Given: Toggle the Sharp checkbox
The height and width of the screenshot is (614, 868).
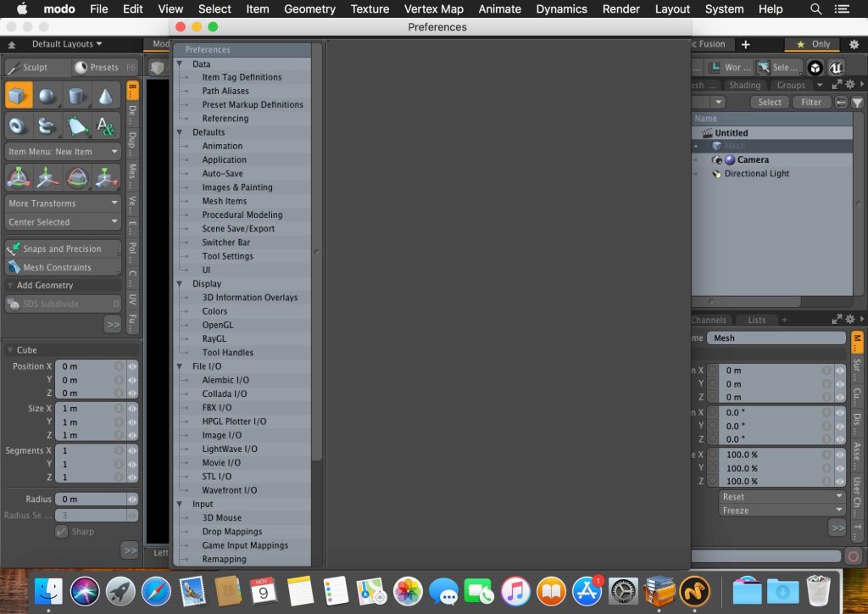Looking at the screenshot, I should (x=61, y=532).
